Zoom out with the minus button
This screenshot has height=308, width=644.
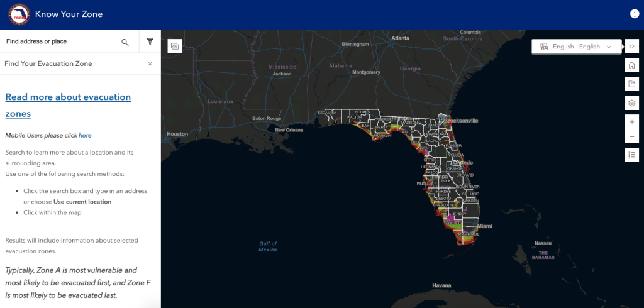pyautogui.click(x=631, y=136)
